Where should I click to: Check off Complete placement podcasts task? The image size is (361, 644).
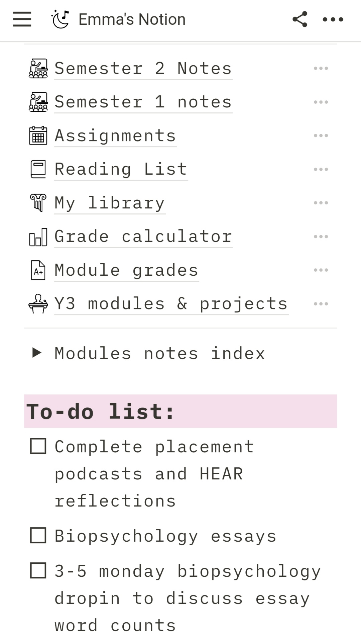pos(38,446)
